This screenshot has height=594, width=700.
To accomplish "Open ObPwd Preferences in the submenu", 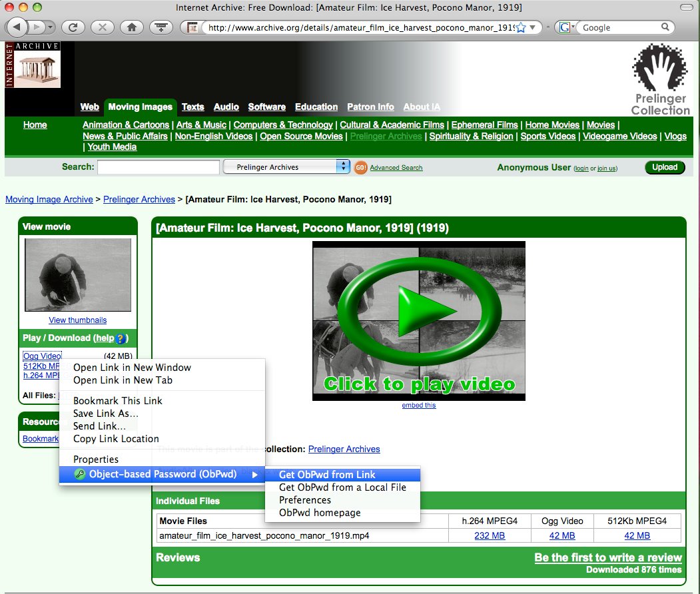I will tap(342, 500).
